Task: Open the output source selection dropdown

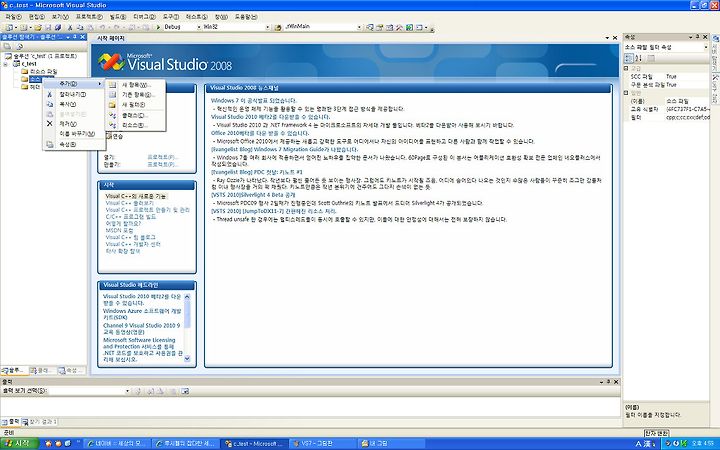Action: tap(127, 391)
